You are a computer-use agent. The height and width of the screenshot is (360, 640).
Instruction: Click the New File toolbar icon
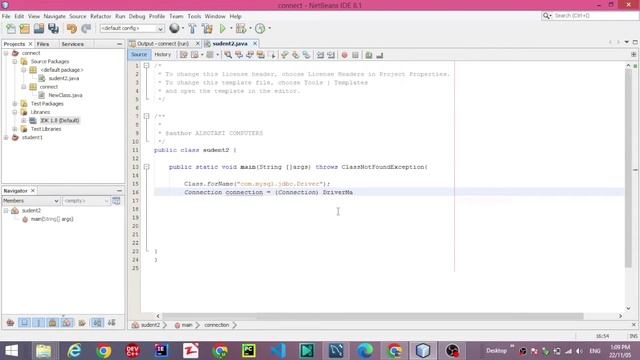[x=11, y=28]
